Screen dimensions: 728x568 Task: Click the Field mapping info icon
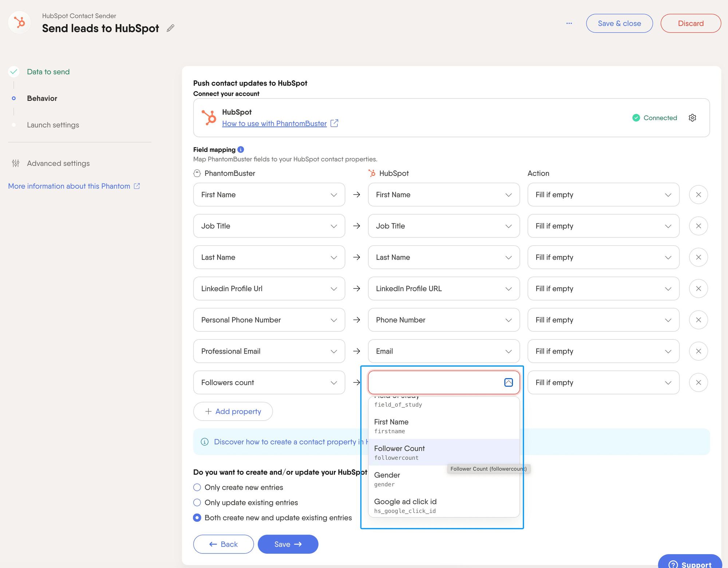(241, 149)
